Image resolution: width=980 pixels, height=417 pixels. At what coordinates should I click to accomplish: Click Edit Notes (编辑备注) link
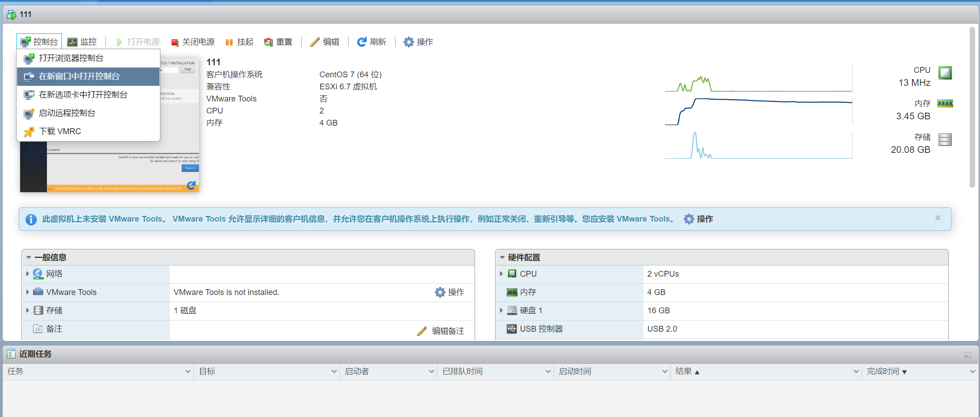click(x=447, y=331)
